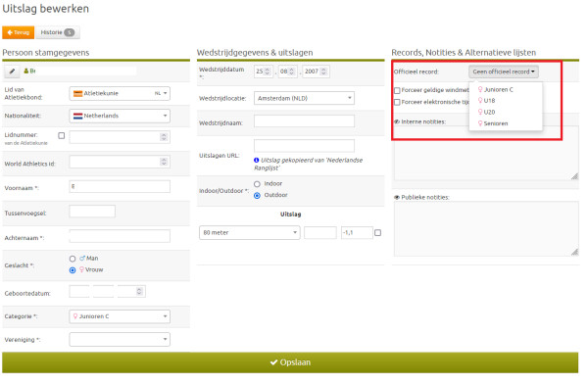
Task: Click the Wedstrijddatum day spinner showing 25
Action: tap(268, 72)
